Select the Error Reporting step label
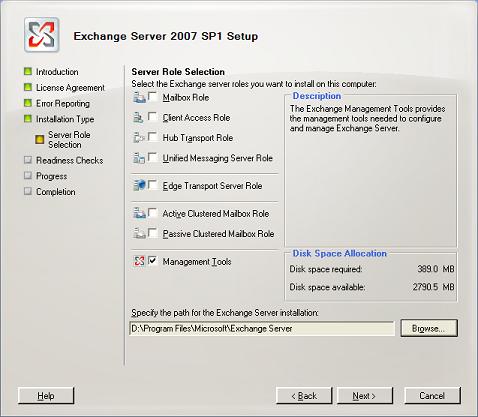478x417 pixels. pyautogui.click(x=63, y=104)
